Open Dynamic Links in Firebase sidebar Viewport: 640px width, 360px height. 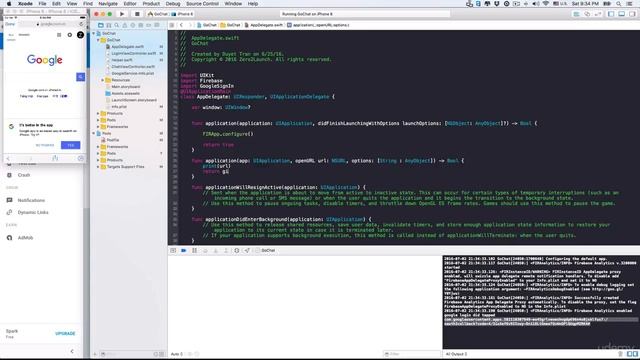point(33,213)
